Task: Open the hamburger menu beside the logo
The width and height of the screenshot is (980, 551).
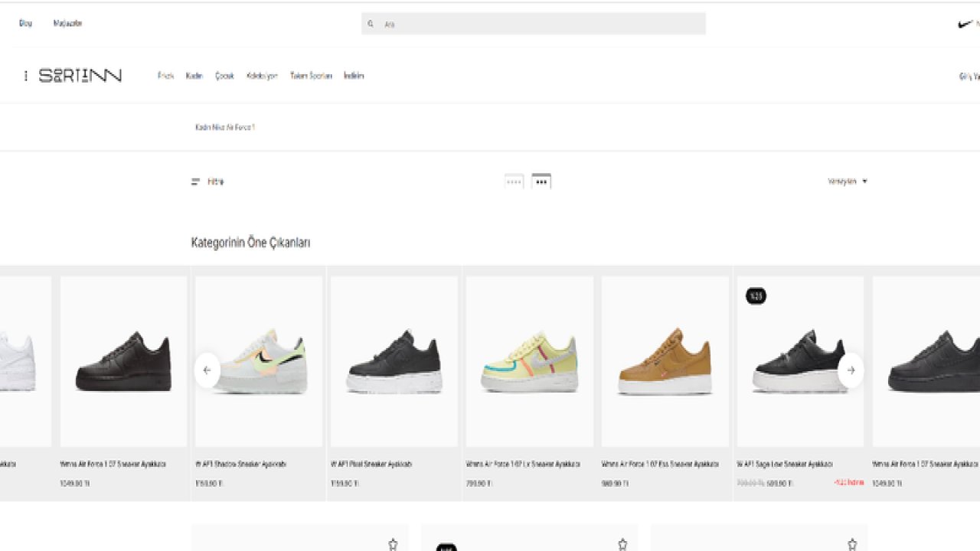Action: click(x=25, y=75)
